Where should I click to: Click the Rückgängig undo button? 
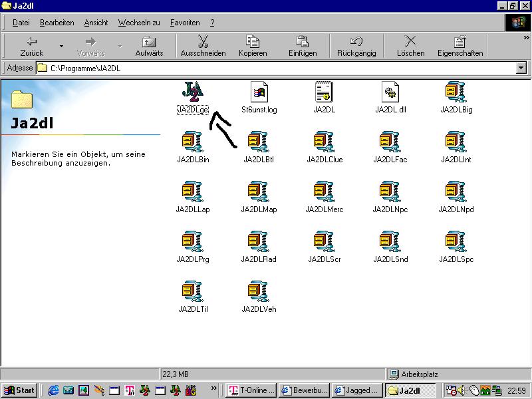click(356, 46)
